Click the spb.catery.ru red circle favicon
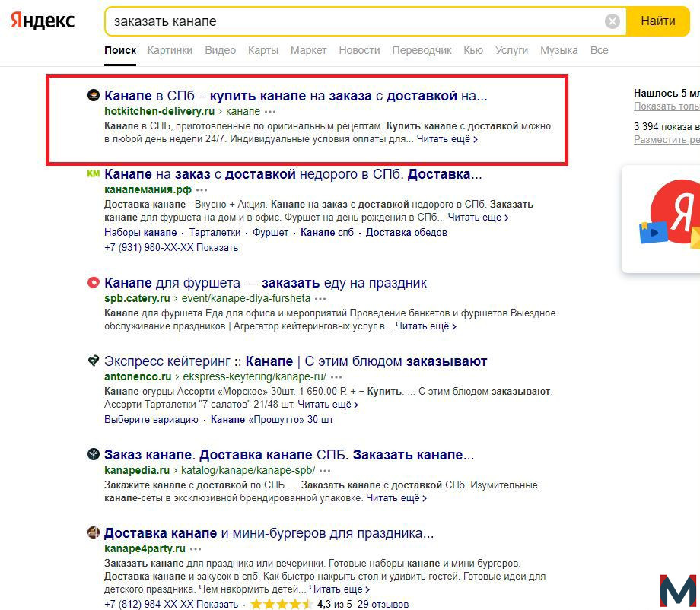 [94, 282]
